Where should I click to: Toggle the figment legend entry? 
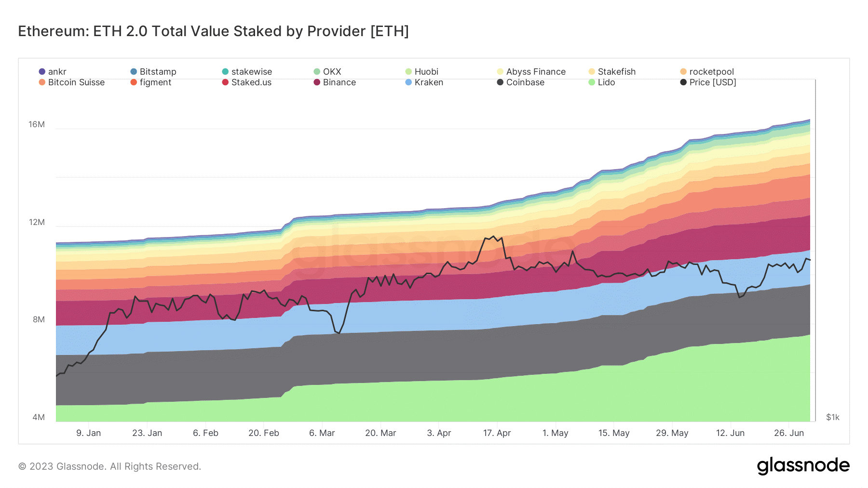[151, 82]
